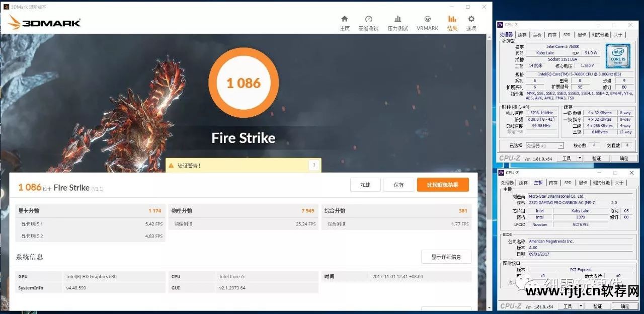Click the 物理测试 result 25.24 FPS

(305, 224)
